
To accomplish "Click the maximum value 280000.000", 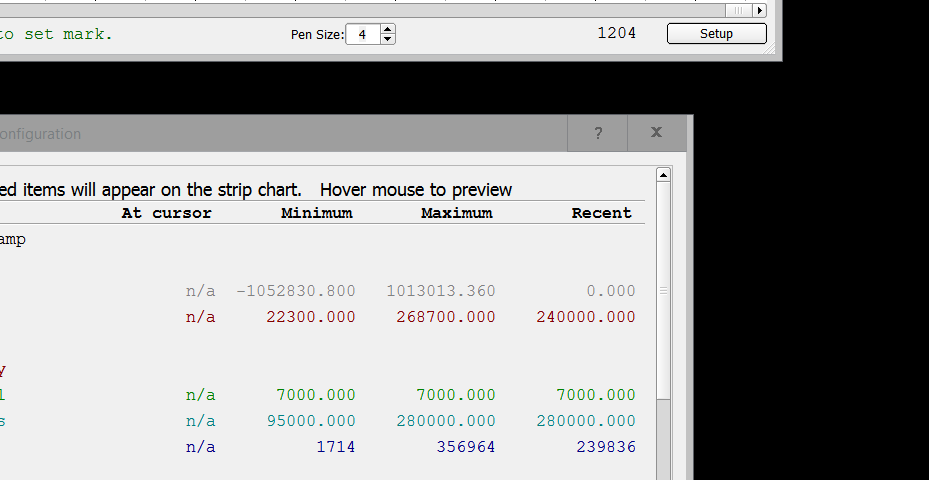I will pos(446,421).
